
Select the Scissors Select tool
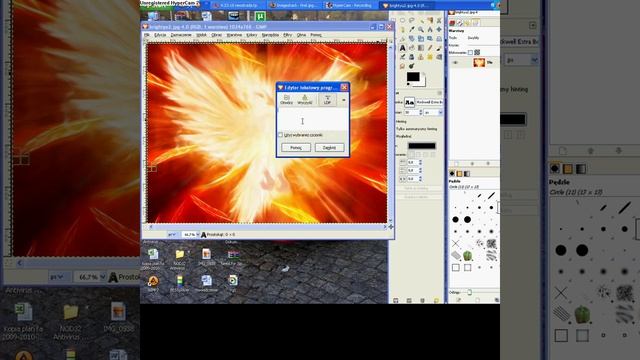click(x=439, y=20)
